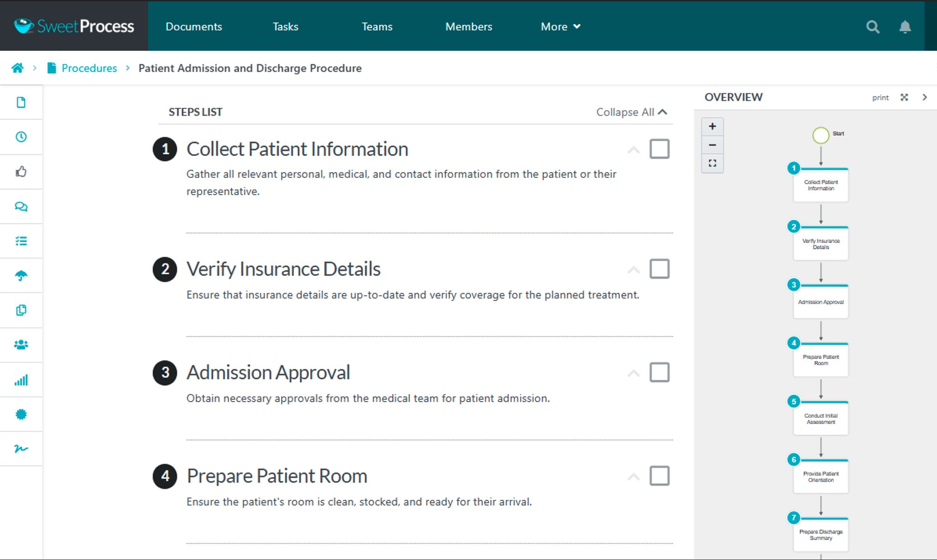937x560 pixels.
Task: Open the clock history sidebar icon
Action: [x=21, y=137]
